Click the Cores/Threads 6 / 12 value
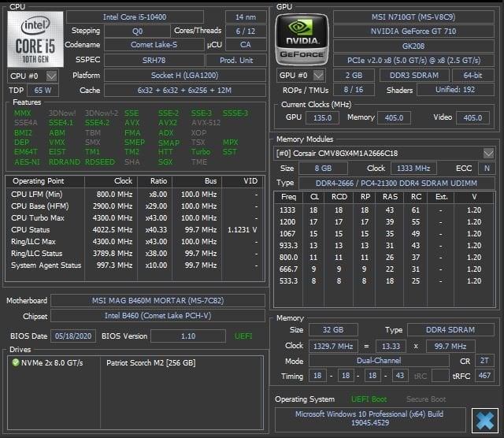 point(246,32)
